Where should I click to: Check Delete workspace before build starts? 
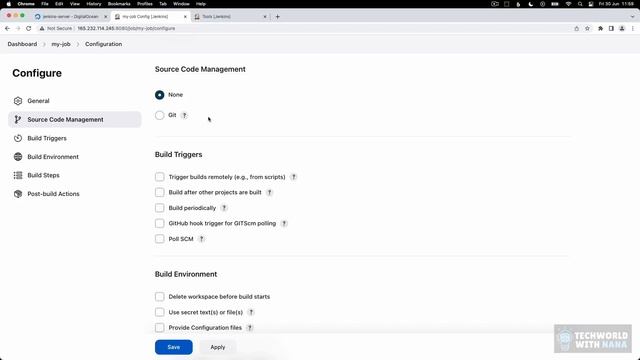160,297
